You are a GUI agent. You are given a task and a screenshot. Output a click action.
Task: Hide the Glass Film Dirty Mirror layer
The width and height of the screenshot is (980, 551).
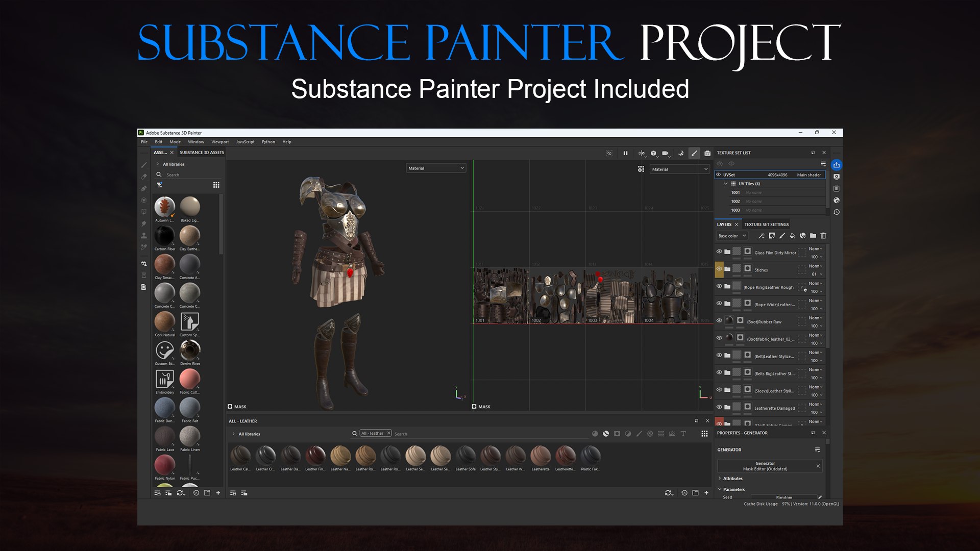719,252
